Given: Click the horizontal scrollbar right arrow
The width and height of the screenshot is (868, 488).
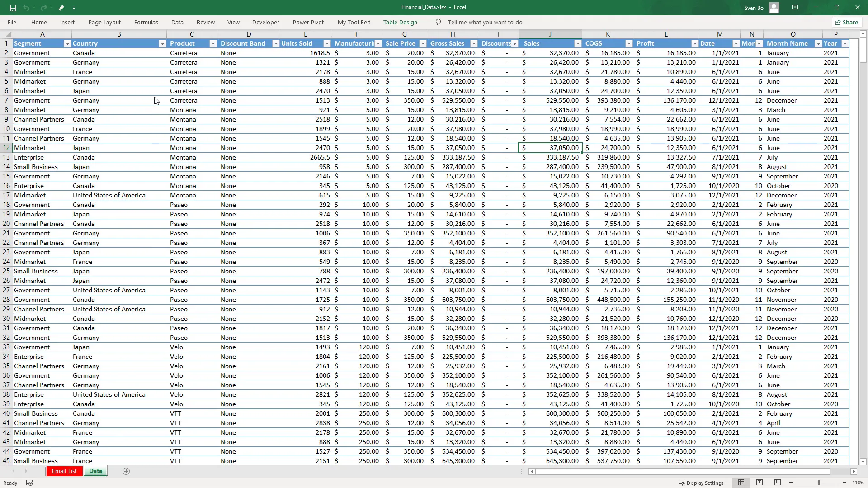Looking at the screenshot, I should (854, 471).
